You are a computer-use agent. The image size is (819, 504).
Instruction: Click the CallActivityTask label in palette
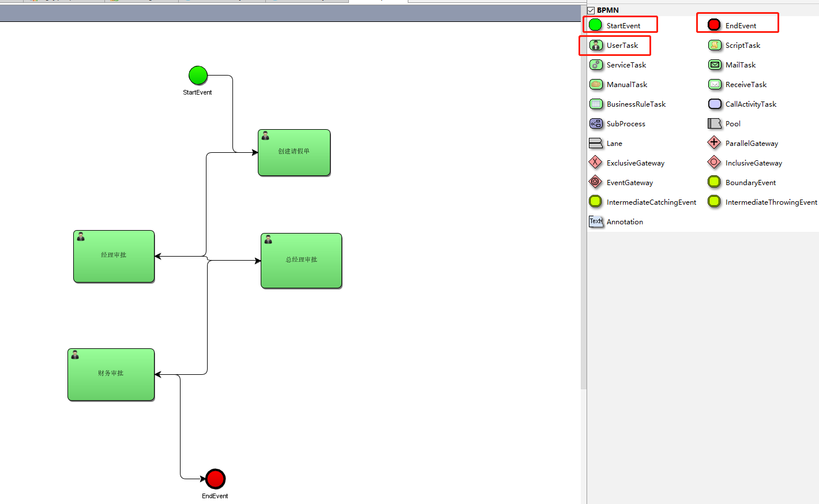tap(751, 104)
